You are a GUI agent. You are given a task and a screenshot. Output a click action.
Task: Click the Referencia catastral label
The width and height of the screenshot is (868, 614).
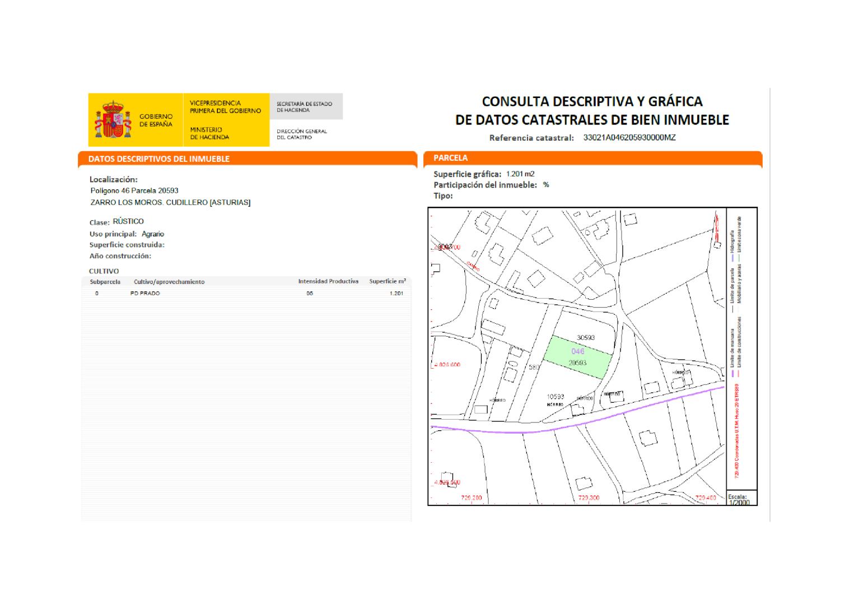coord(531,138)
